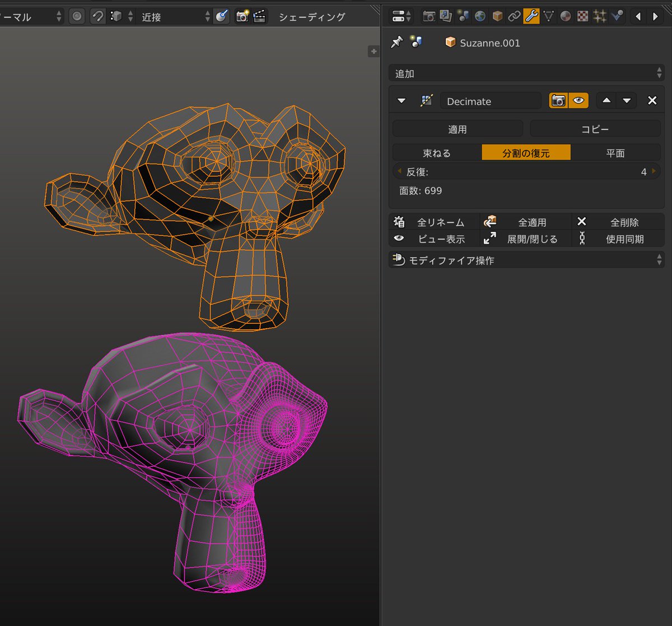Click the OpenGL render animation clapper icon
Viewport: 672px width, 626px height.
click(259, 16)
